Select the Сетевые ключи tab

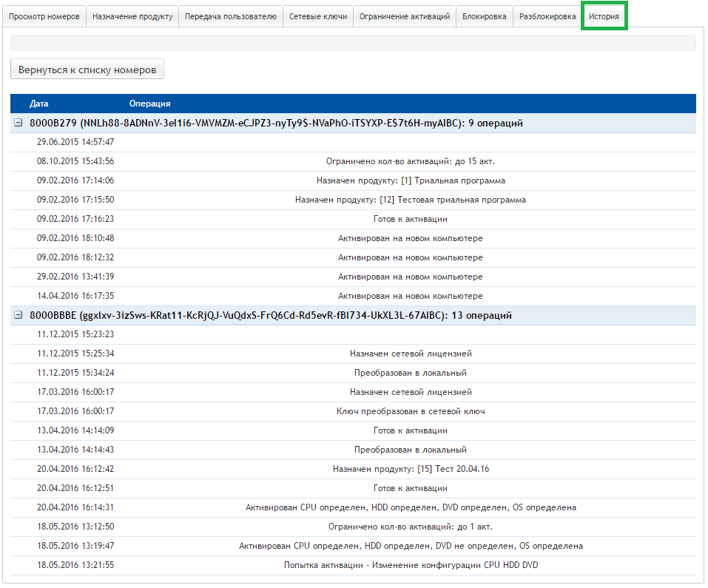(x=317, y=16)
